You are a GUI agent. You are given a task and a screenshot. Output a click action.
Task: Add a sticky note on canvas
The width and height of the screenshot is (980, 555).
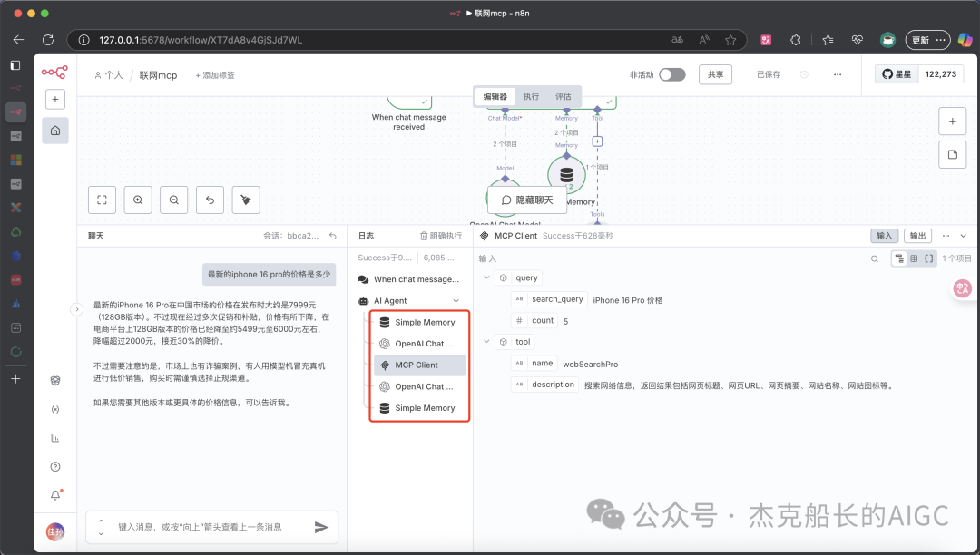coord(953,154)
